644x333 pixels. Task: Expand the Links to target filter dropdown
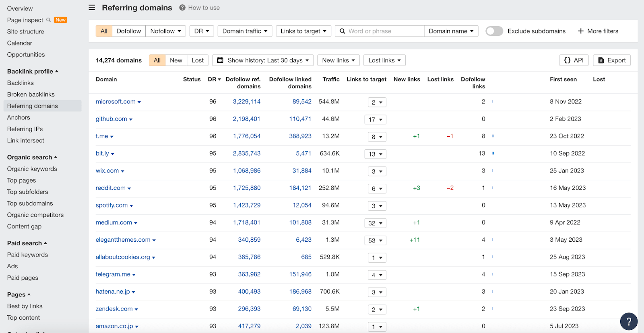pos(303,31)
